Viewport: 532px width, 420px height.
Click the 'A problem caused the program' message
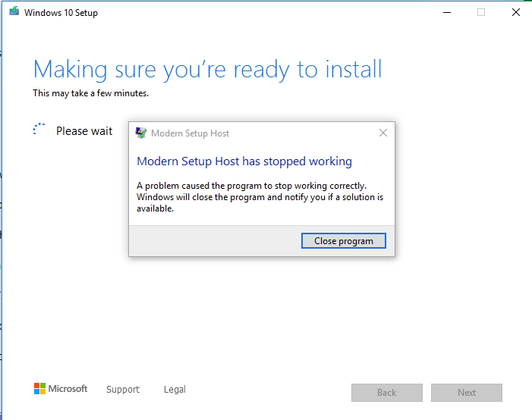(x=260, y=197)
